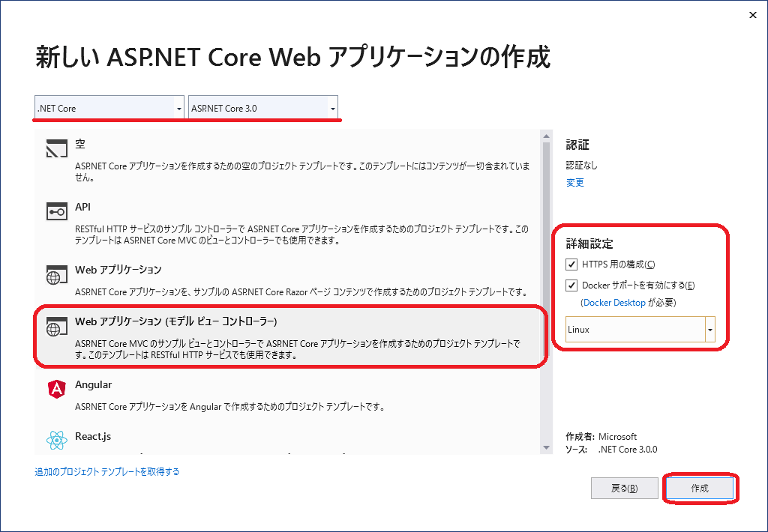Click the 戻る(B) button
768x532 pixels.
624,489
